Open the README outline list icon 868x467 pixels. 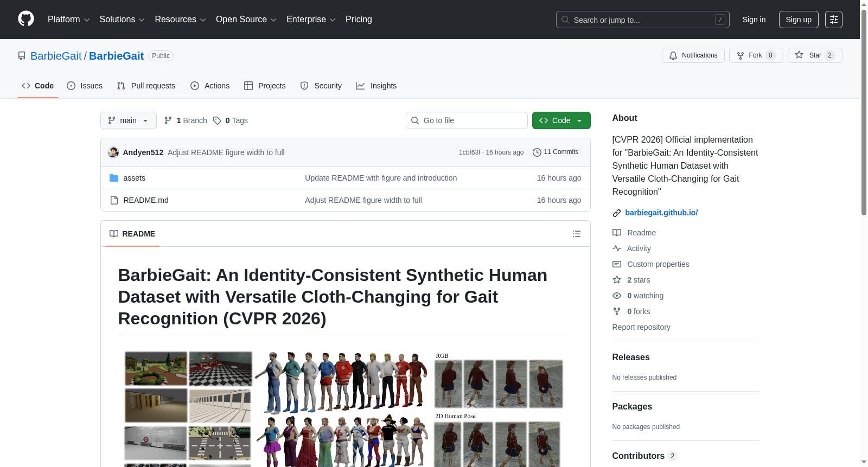pyautogui.click(x=577, y=234)
